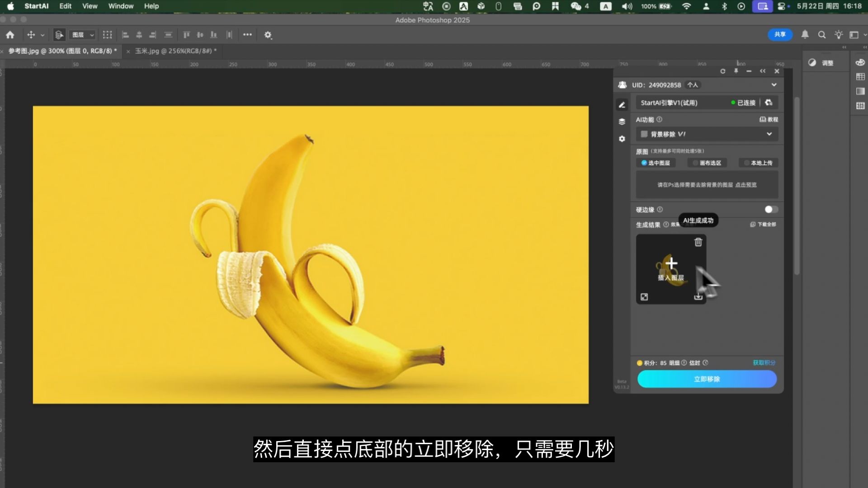The width and height of the screenshot is (868, 488).
Task: Toggle the 硬边缘 switch on
Action: click(771, 209)
